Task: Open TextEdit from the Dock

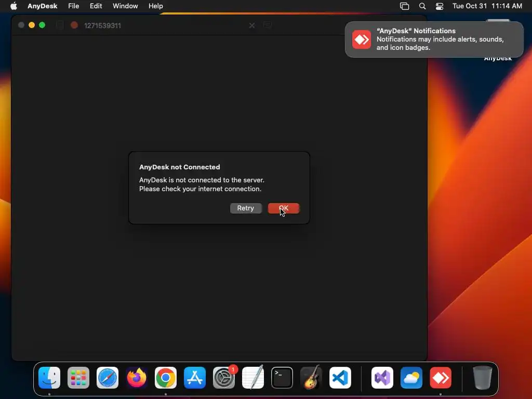Action: (x=253, y=378)
